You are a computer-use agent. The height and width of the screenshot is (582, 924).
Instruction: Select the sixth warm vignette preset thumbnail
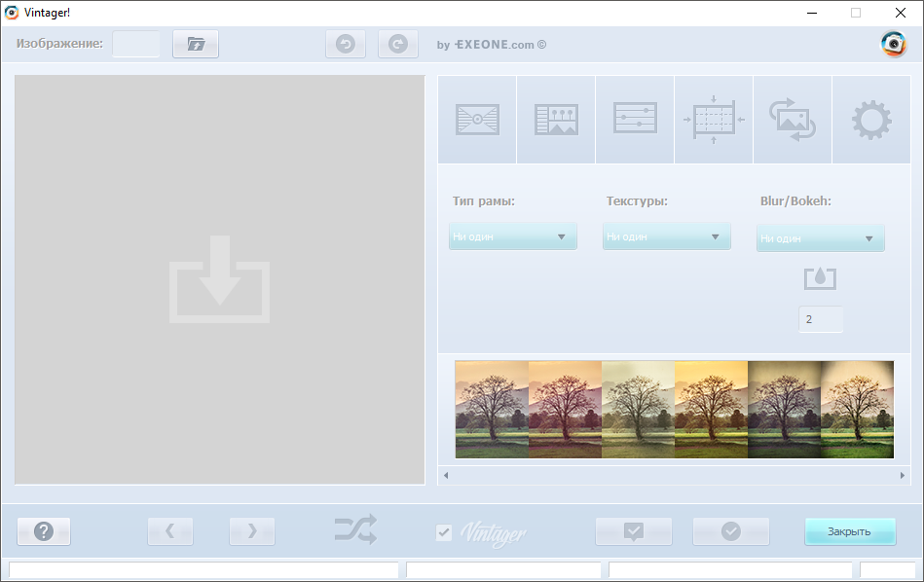coord(858,410)
